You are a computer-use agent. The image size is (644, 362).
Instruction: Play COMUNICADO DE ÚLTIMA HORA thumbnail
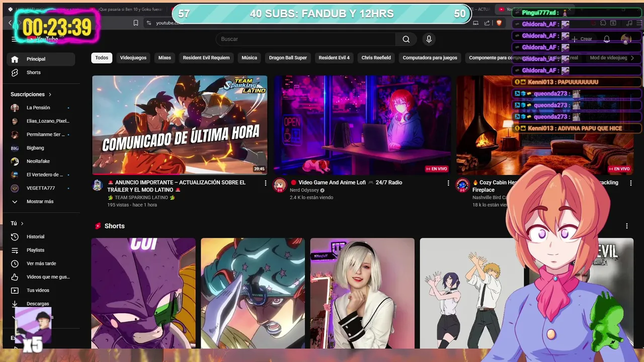180,125
